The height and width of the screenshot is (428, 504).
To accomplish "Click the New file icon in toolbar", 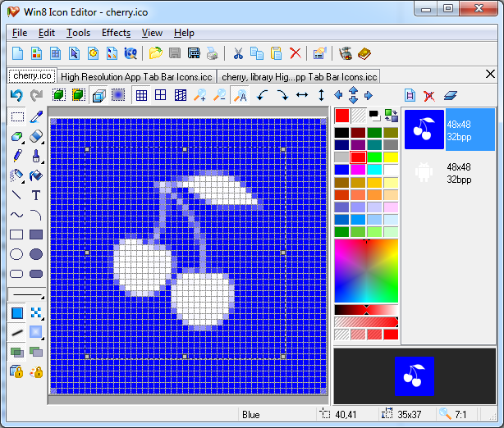I will point(18,53).
